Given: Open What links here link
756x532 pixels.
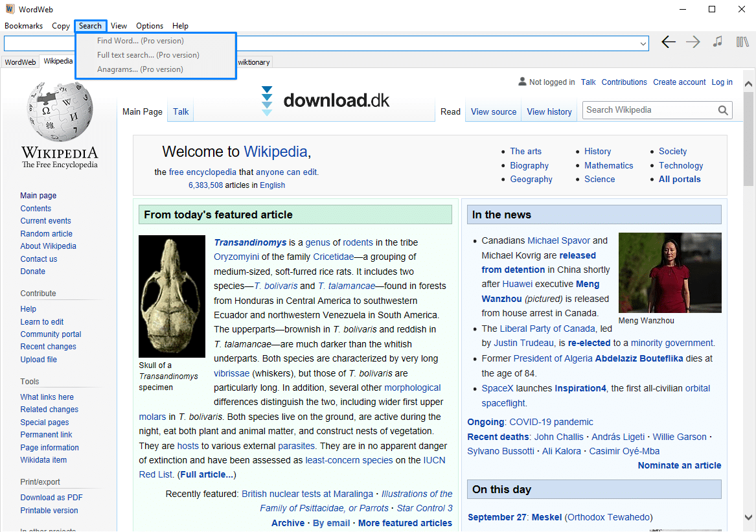Looking at the screenshot, I should click(x=47, y=397).
